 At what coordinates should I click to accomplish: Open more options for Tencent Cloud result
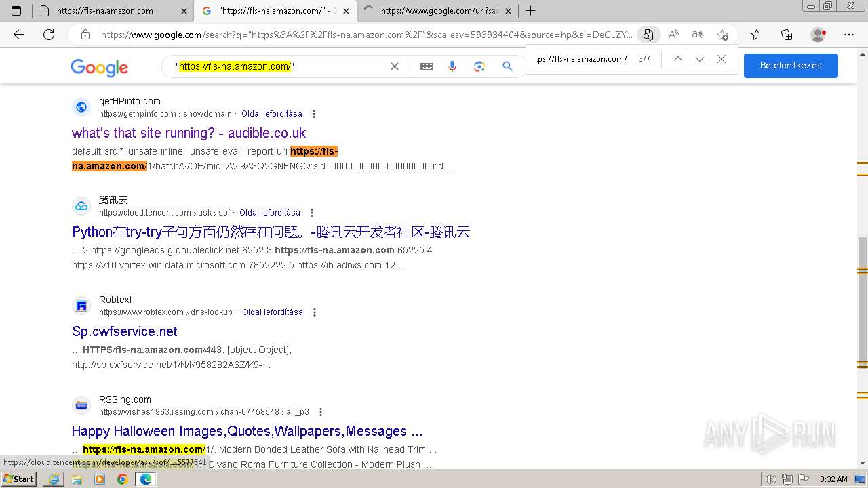pyautogui.click(x=311, y=213)
